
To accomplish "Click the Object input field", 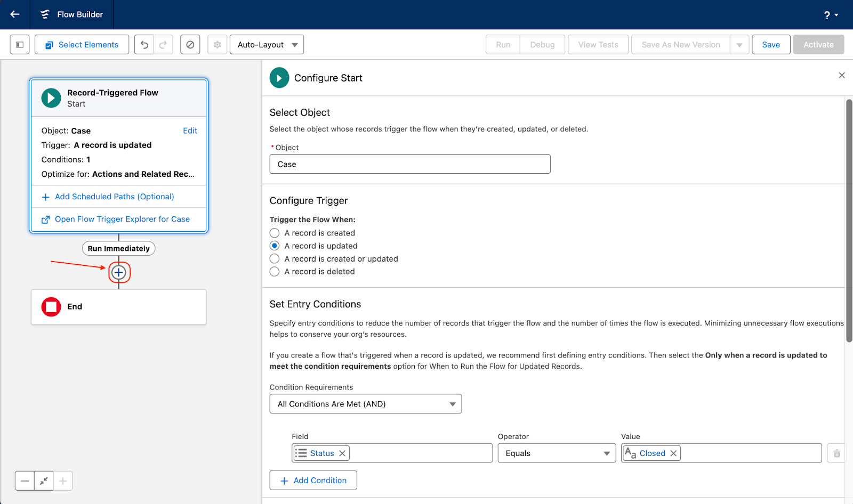I will coord(409,164).
